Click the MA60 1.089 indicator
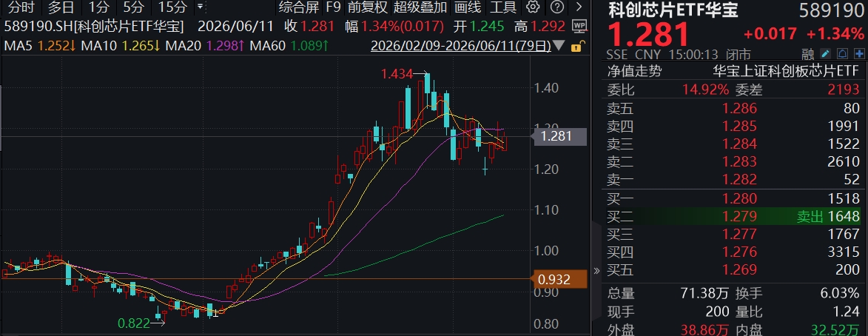This screenshot has height=336, width=868. pyautogui.click(x=289, y=45)
